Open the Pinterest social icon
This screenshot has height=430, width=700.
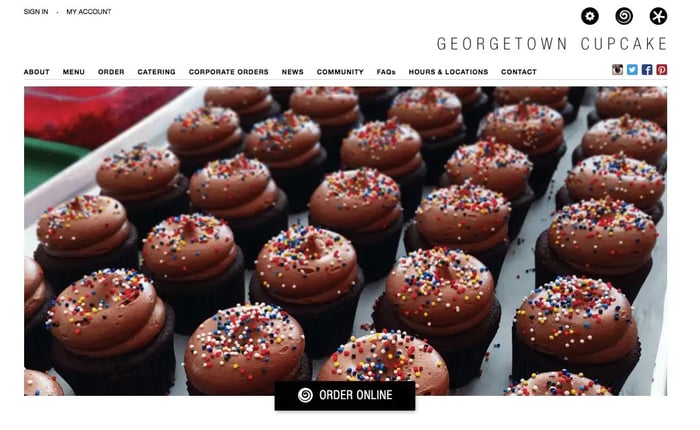pos(662,70)
